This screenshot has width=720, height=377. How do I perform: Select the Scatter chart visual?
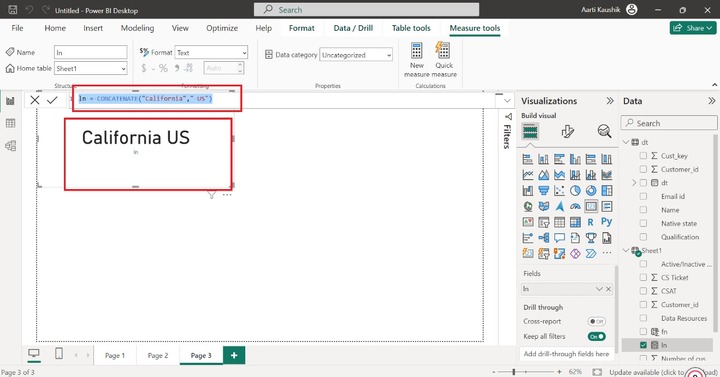click(x=559, y=190)
